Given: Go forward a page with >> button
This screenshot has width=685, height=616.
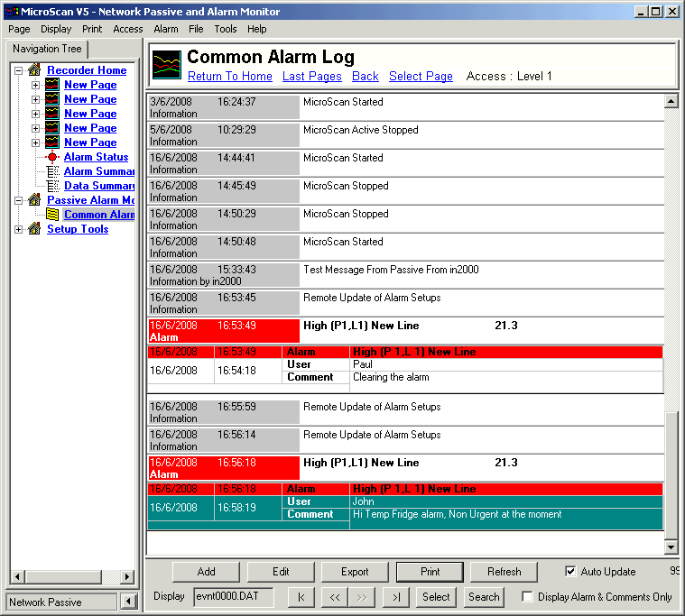Looking at the screenshot, I should tap(361, 597).
